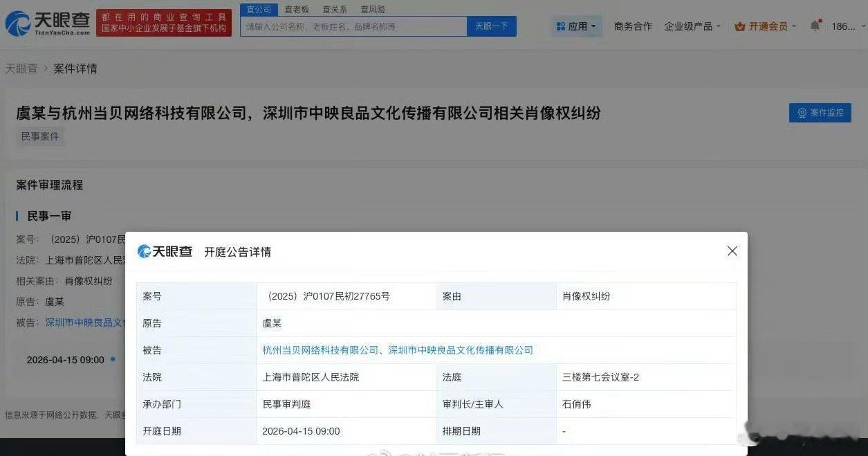Expand the 企业级产品 dropdown
Image resolution: width=868 pixels, height=456 pixels.
(x=692, y=26)
